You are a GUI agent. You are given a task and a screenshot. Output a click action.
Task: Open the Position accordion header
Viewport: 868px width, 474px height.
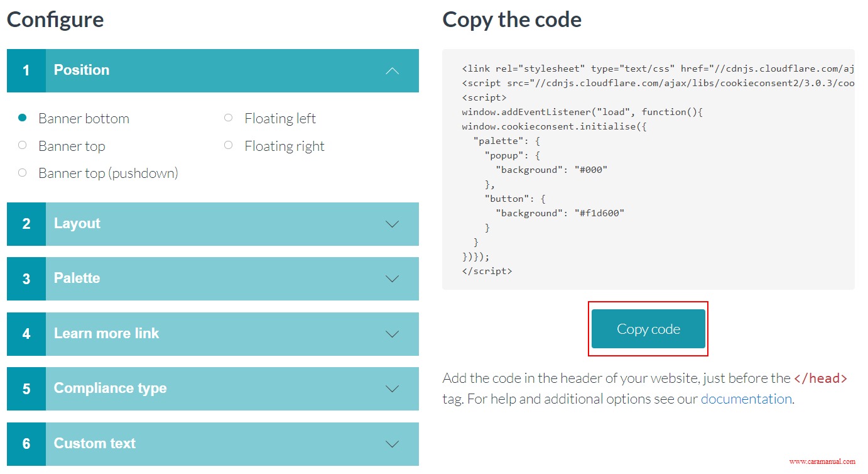213,70
